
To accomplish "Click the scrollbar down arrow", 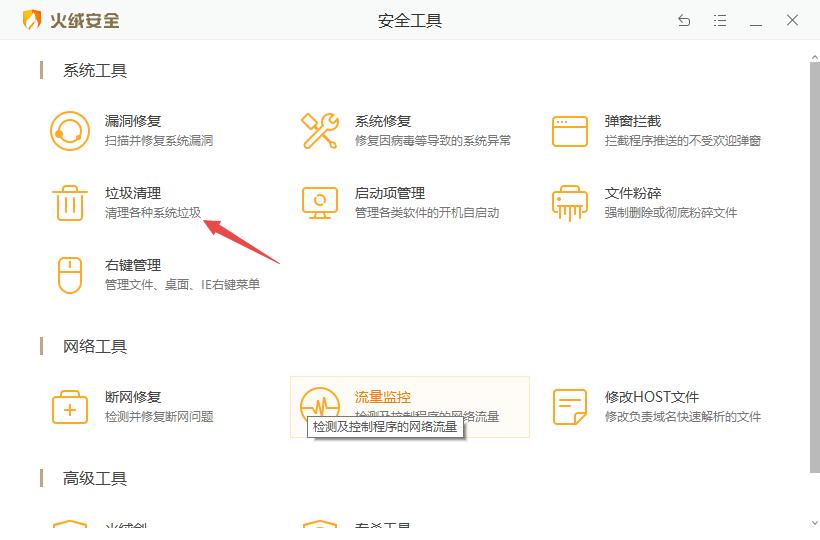I will [815, 522].
